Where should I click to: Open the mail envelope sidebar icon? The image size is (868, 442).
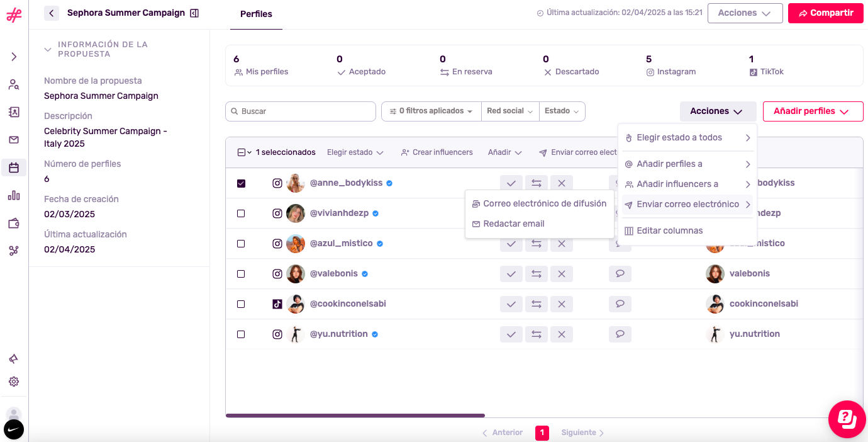pos(14,140)
